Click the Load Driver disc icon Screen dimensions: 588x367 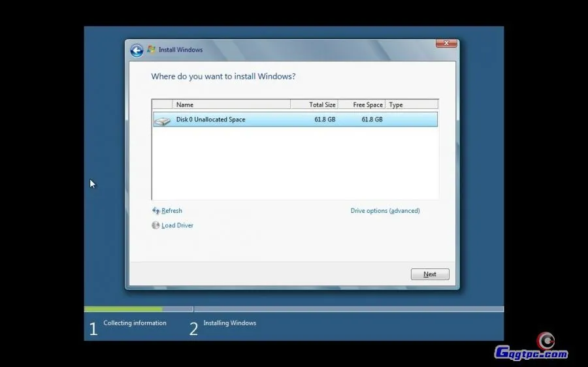pos(155,225)
